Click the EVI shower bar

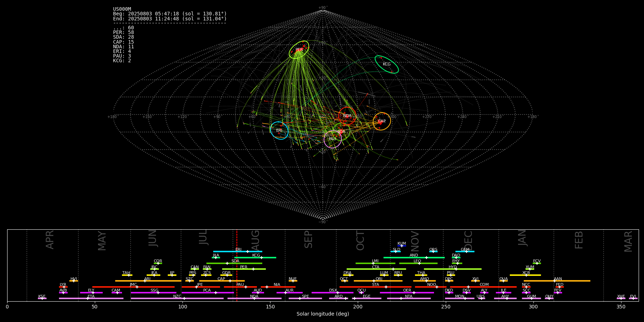[x=633, y=298]
